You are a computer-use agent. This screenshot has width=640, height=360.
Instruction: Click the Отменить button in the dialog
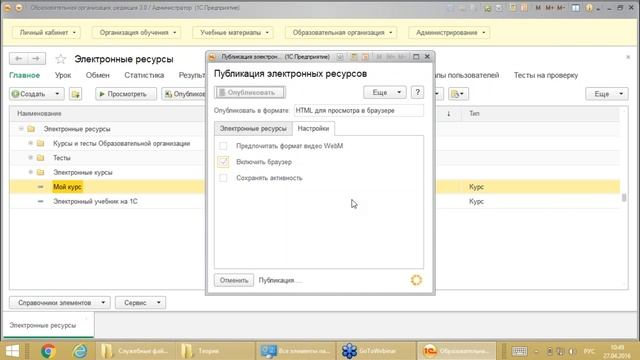[x=234, y=280]
